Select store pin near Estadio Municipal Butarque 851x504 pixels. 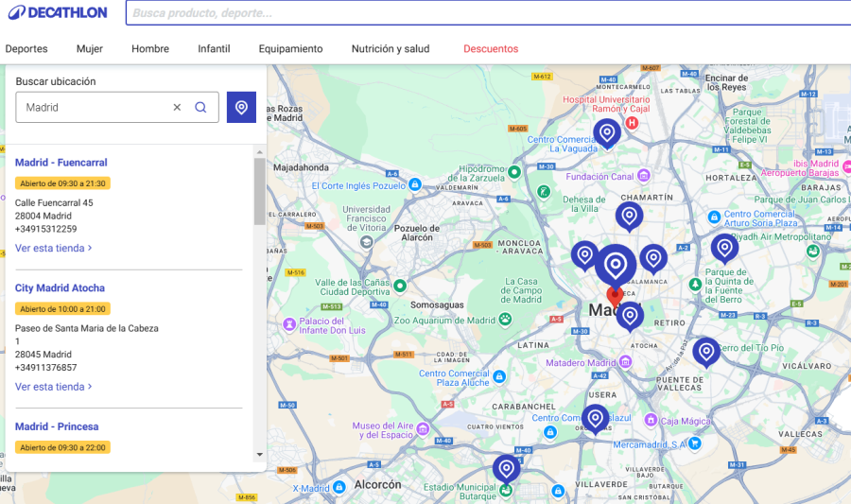pyautogui.click(x=506, y=467)
